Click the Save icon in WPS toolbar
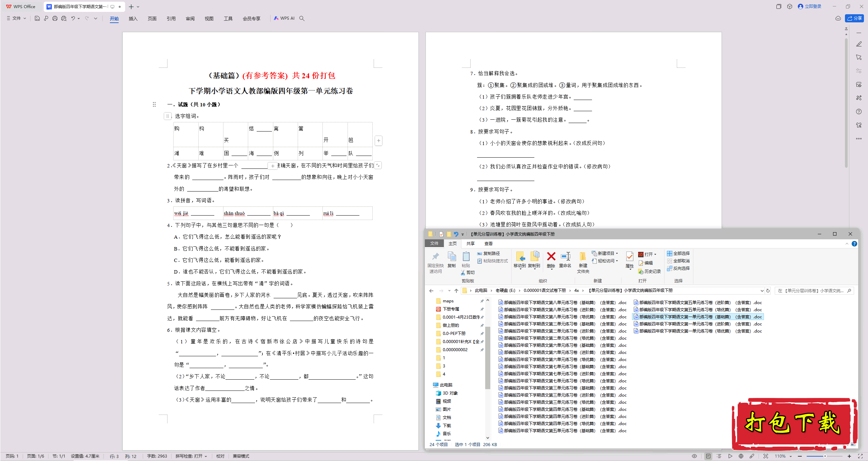 [x=37, y=18]
